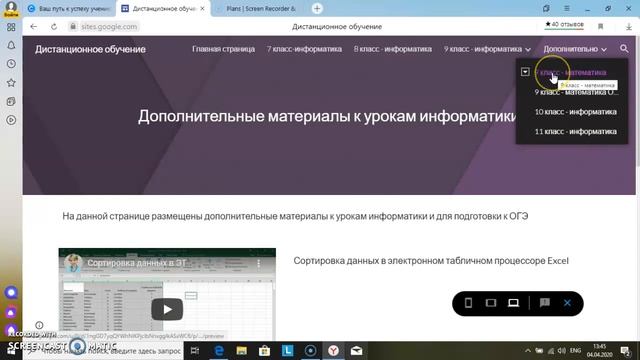This screenshot has width=640, height=360.
Task: Go back with the browser arrow
Action: 33,27
